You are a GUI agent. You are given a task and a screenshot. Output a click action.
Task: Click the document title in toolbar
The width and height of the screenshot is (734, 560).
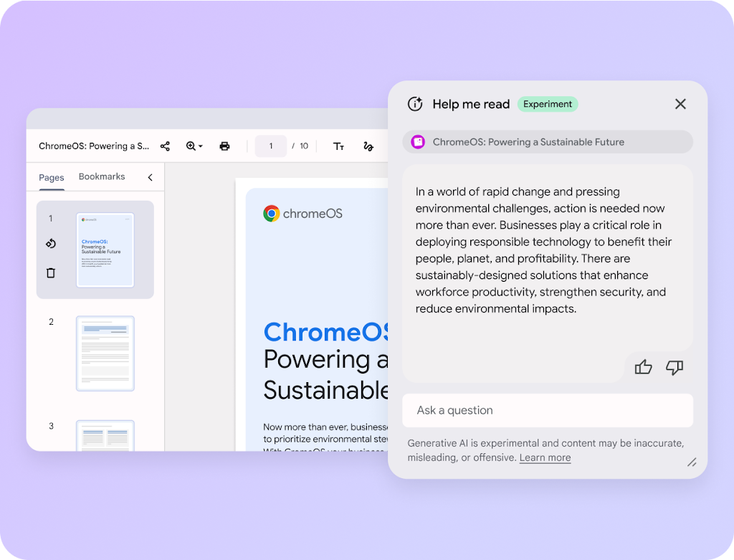[94, 146]
